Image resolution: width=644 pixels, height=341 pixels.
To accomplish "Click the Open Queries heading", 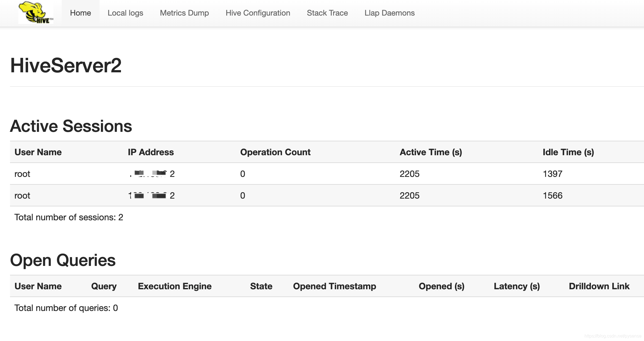I will coord(63,260).
